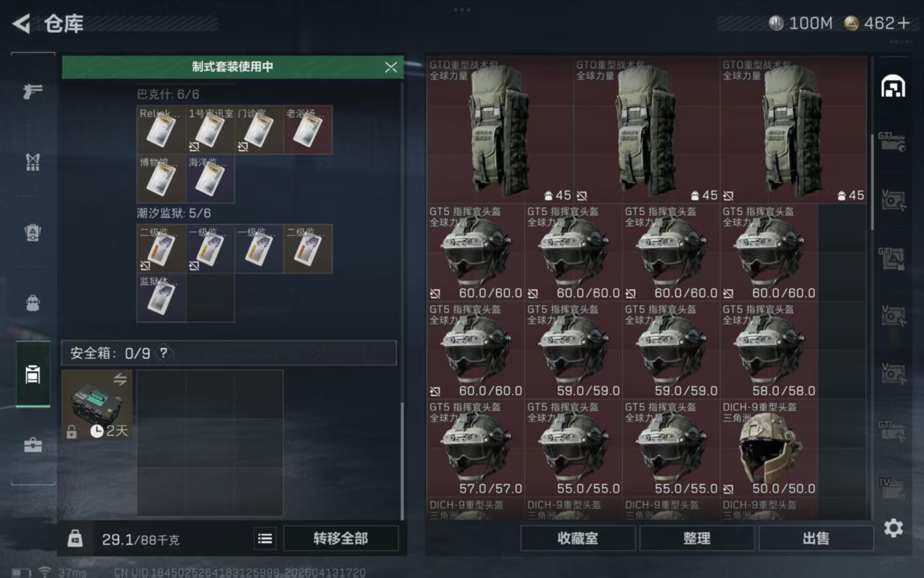Close the 制式套装使用中 banner

pos(391,67)
